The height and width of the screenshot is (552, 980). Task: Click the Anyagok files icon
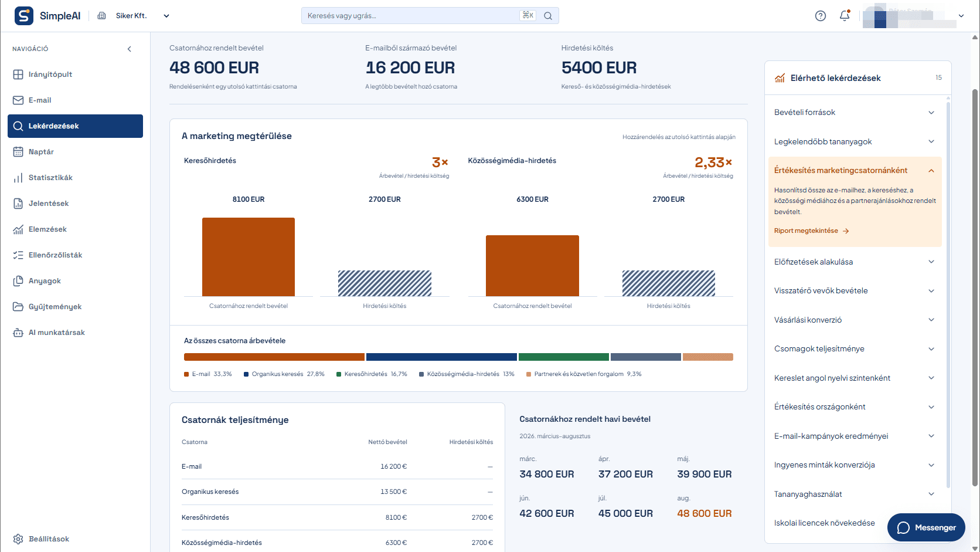tap(18, 281)
